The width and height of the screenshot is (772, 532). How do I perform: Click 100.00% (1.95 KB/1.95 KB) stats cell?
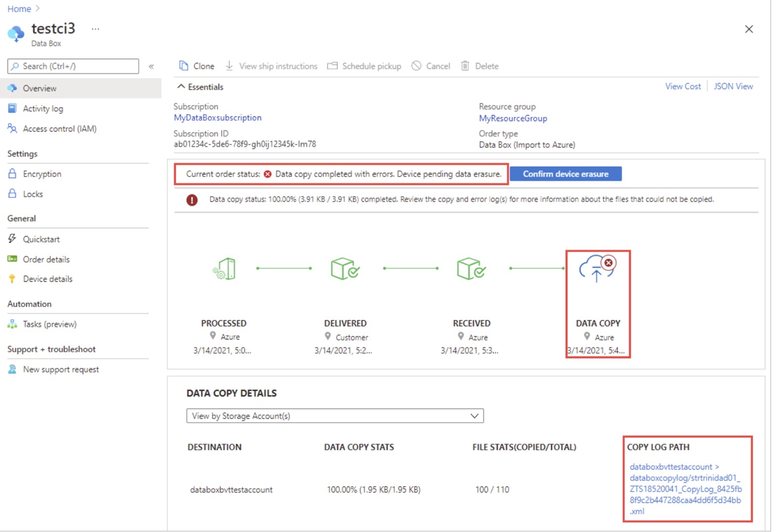coord(374,489)
